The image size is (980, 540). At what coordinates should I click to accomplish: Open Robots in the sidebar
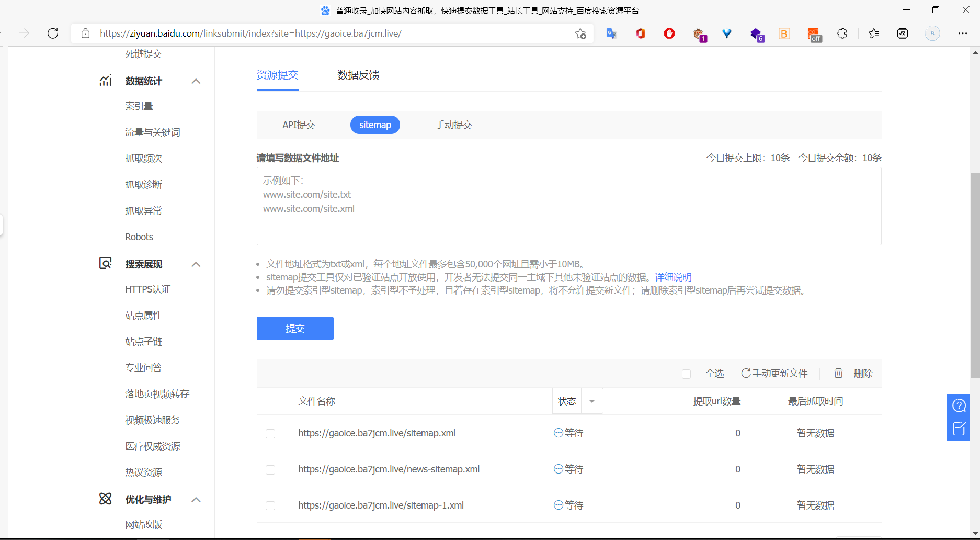(139, 237)
